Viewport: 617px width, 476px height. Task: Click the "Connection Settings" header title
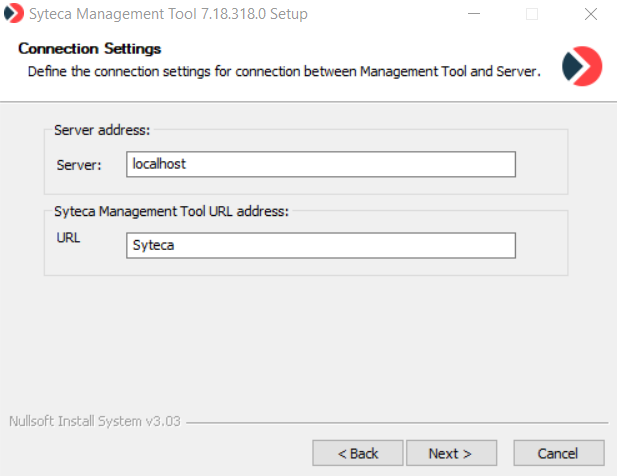pos(90,49)
